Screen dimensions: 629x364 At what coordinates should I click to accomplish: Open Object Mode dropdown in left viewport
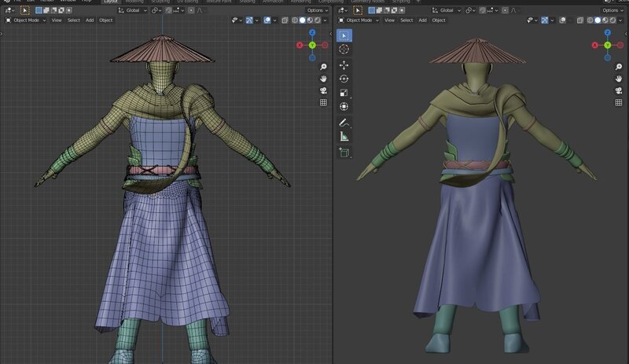pos(25,20)
